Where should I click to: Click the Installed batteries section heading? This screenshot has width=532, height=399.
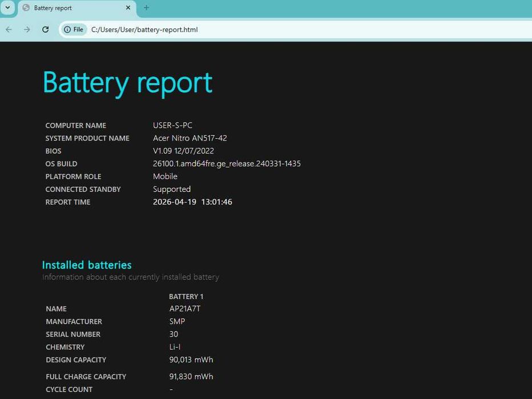pyautogui.click(x=87, y=265)
